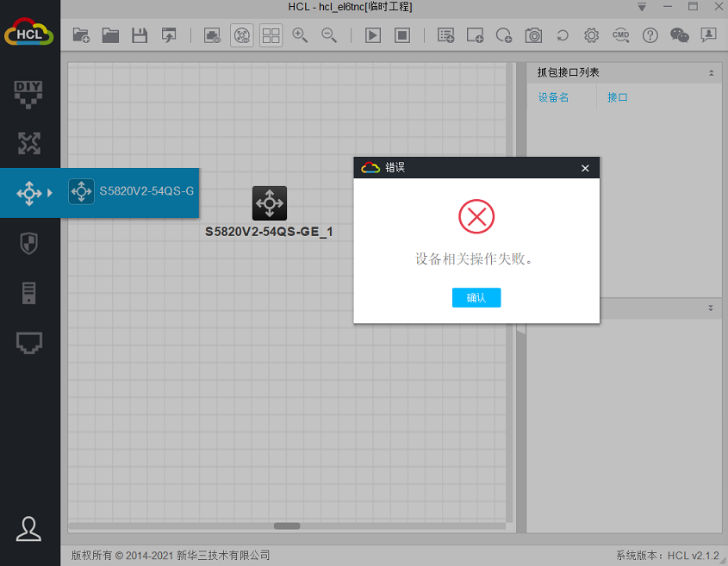Image resolution: width=728 pixels, height=566 pixels.
Task: Collapse the 抓包接口列表 panel
Action: 711,73
